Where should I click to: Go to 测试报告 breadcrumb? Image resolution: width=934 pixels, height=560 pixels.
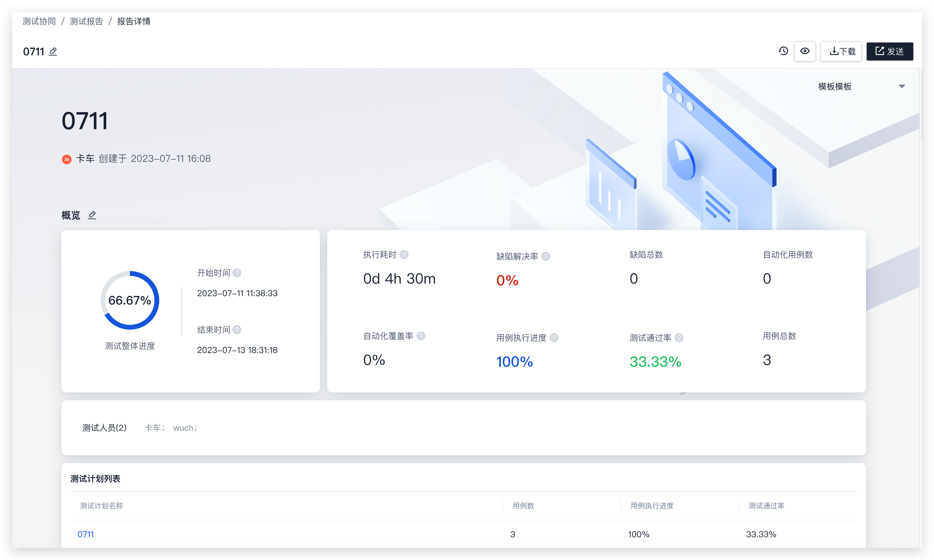pyautogui.click(x=86, y=22)
